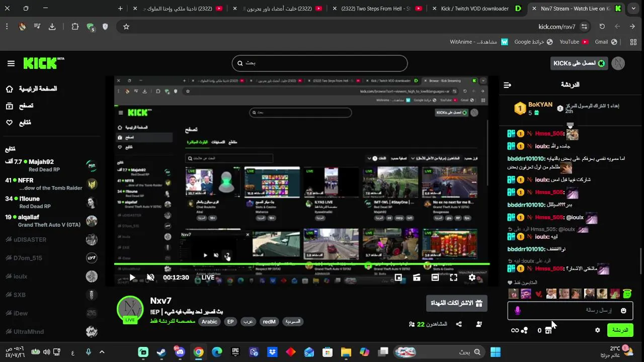This screenshot has width=644, height=362.
Task: Select the Arabic tag
Action: [209, 322]
